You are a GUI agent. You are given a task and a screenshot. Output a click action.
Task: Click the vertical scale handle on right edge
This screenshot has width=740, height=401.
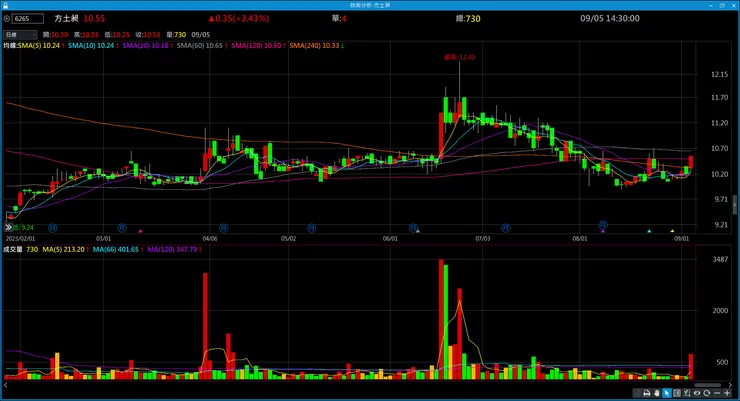point(735,204)
